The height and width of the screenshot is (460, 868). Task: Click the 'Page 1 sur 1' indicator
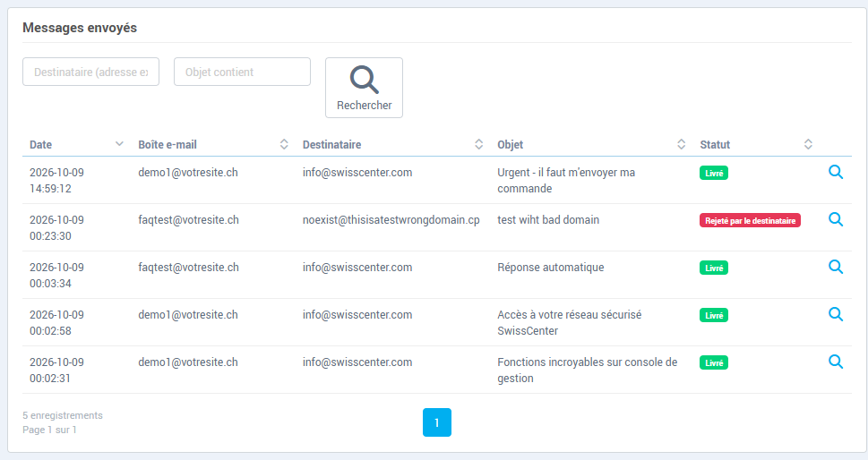pyautogui.click(x=49, y=430)
